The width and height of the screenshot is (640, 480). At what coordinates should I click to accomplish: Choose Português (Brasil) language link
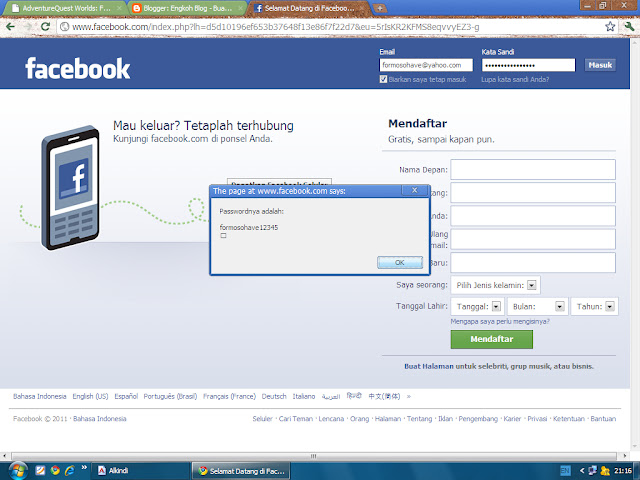tap(170, 396)
